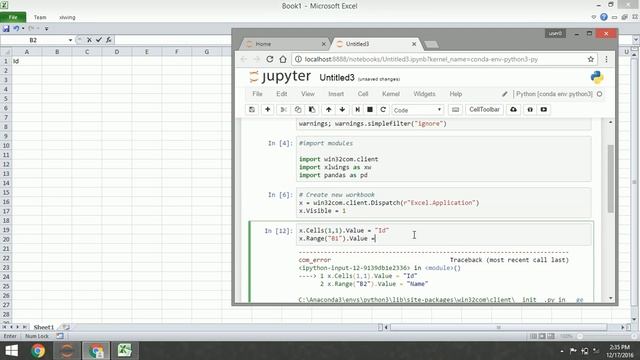Image resolution: width=640 pixels, height=360 pixels.
Task: Undo last action in Excel
Action: (x=16, y=29)
